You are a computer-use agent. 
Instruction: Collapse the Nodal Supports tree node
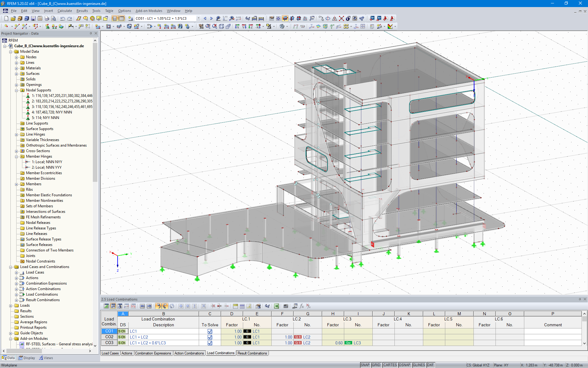pyautogui.click(x=16, y=90)
